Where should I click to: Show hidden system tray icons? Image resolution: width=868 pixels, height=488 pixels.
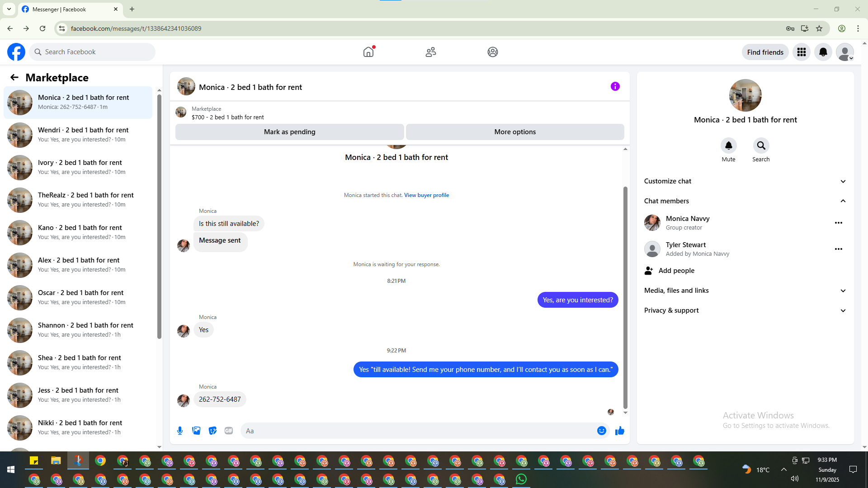click(784, 470)
